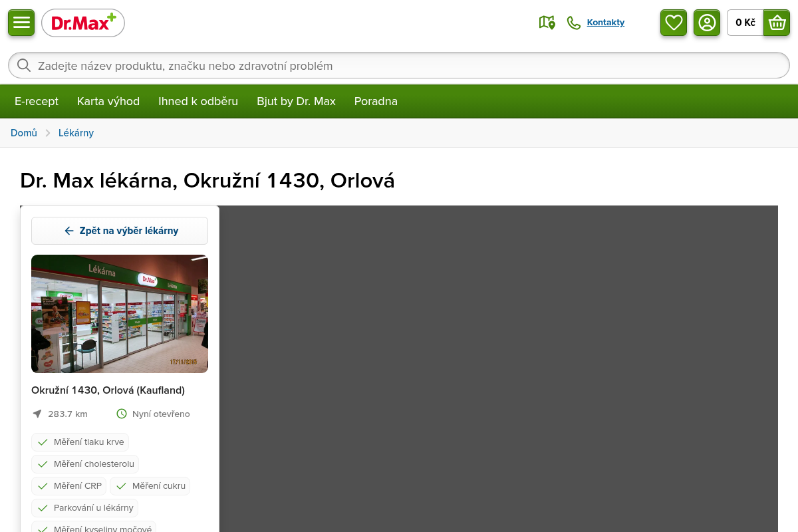798x532 pixels.
Task: Click the phone contact icon
Action: (573, 23)
